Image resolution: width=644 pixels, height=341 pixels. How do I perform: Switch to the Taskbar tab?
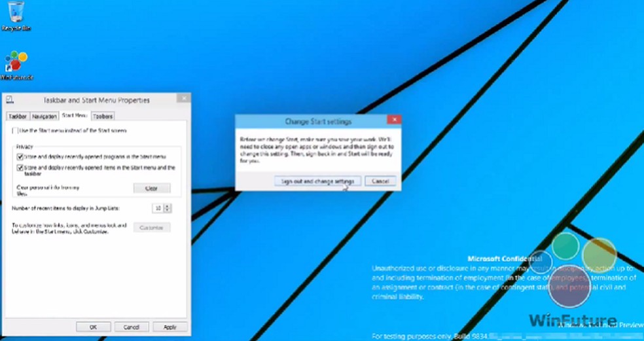[x=18, y=117]
